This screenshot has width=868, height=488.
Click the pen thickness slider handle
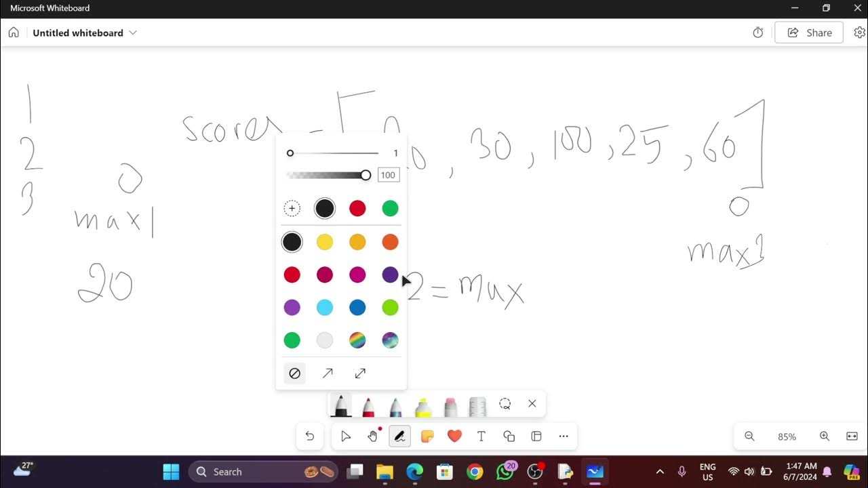(x=290, y=153)
